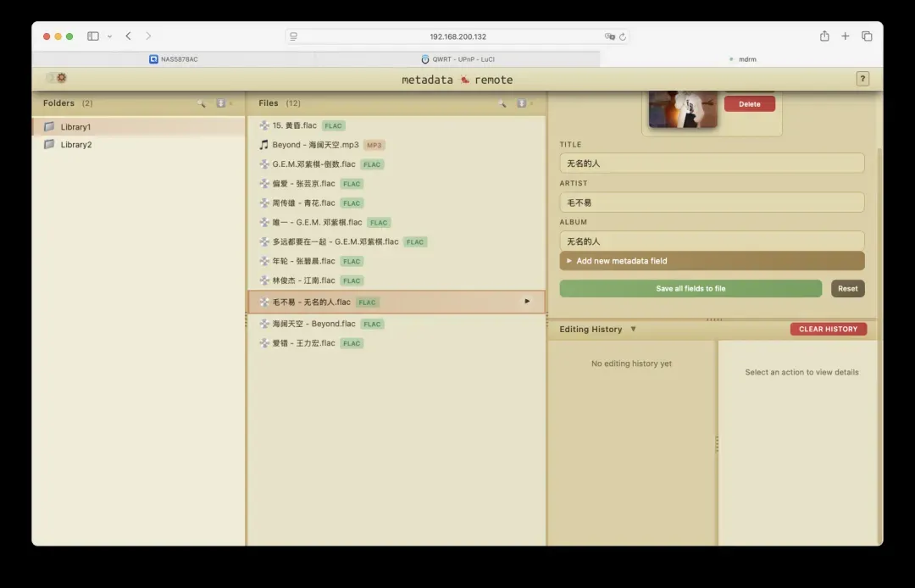Viewport: 915px width, 588px height.
Task: Select the Beyond - 海阔天空.mp3 music note icon
Action: tap(263, 145)
